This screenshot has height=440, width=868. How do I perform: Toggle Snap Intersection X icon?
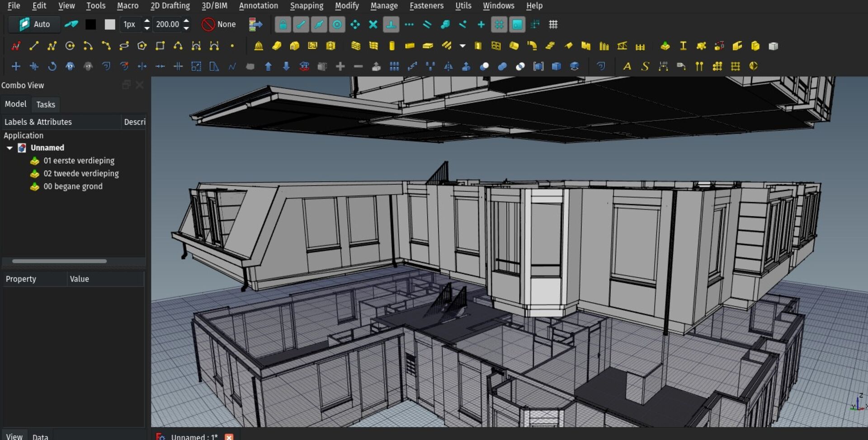pos(373,24)
